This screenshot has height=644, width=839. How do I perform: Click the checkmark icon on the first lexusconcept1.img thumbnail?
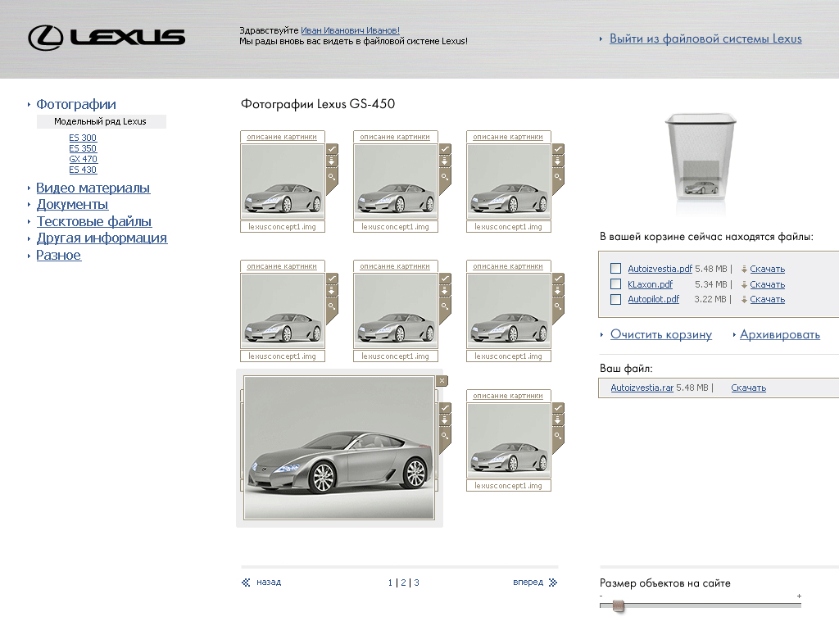tap(332, 149)
